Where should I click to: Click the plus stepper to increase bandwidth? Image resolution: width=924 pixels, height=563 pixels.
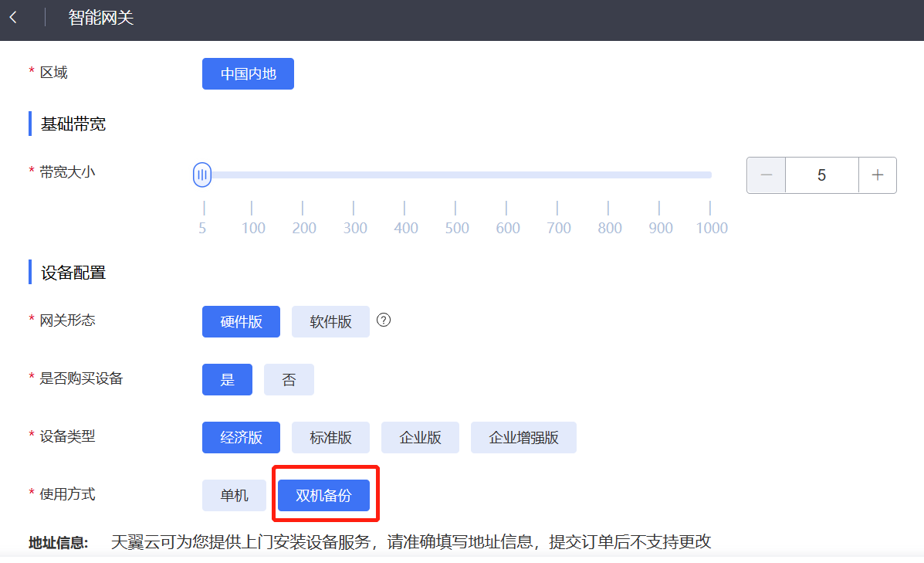(x=878, y=175)
